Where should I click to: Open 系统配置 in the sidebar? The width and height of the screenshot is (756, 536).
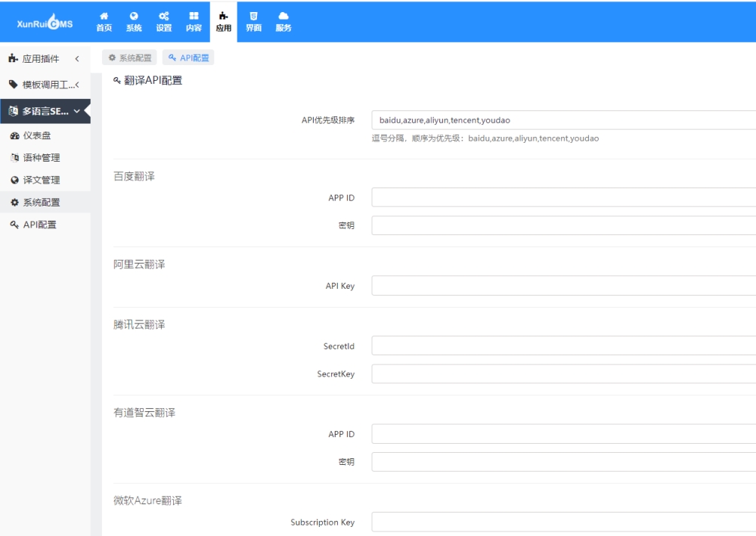pos(45,203)
